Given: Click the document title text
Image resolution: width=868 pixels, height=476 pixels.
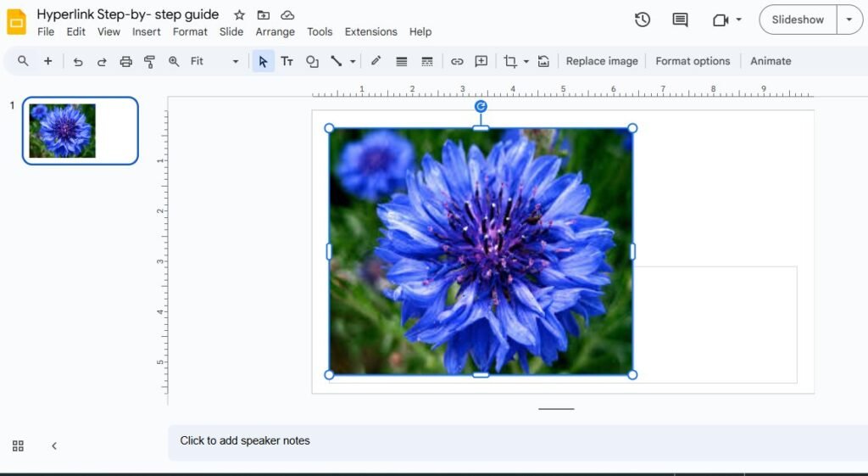Looking at the screenshot, I should tap(128, 14).
